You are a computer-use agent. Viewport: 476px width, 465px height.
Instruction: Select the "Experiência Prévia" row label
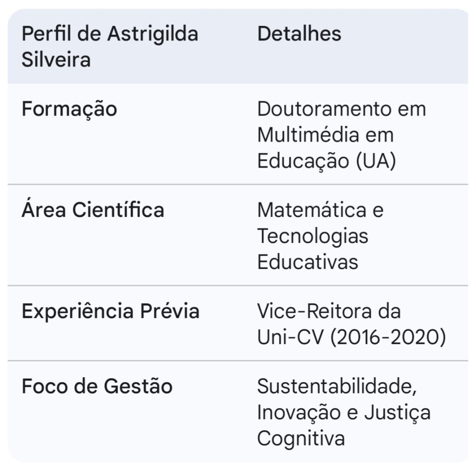click(111, 311)
